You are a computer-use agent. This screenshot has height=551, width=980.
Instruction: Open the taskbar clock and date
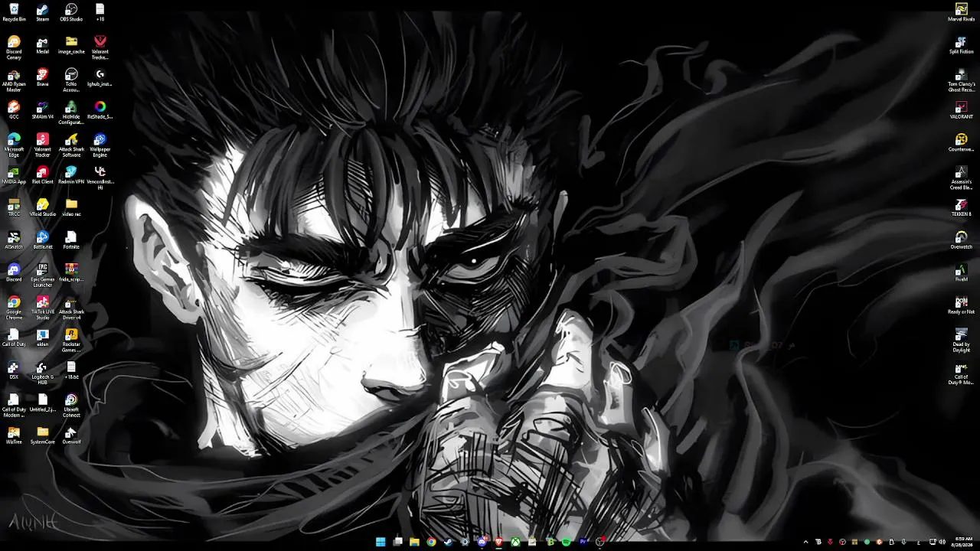click(x=963, y=542)
